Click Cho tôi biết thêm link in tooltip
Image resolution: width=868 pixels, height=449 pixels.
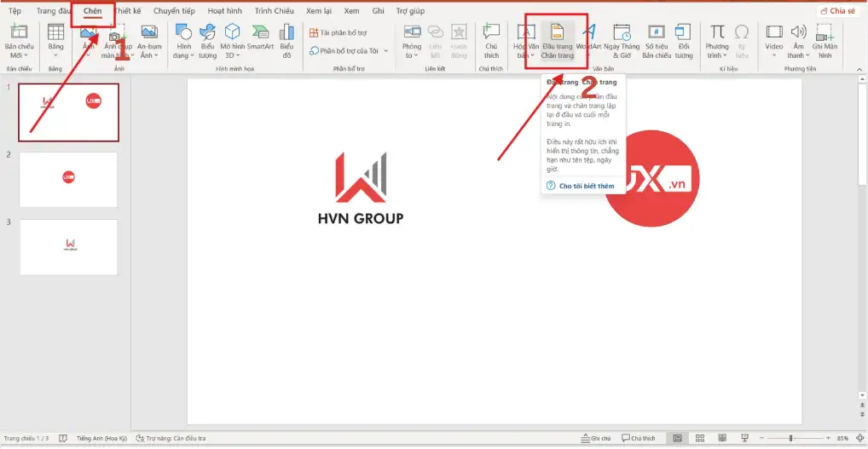point(587,187)
